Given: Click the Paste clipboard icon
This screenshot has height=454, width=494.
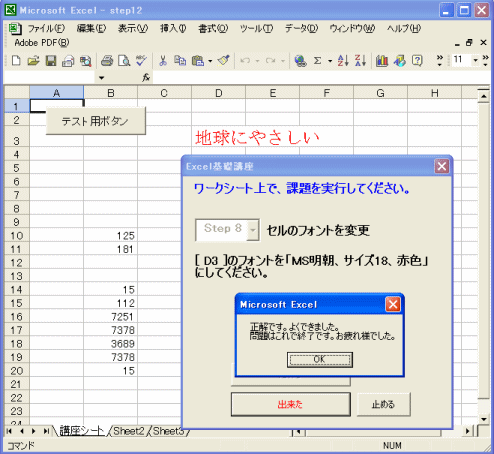Looking at the screenshot, I should pos(198,61).
